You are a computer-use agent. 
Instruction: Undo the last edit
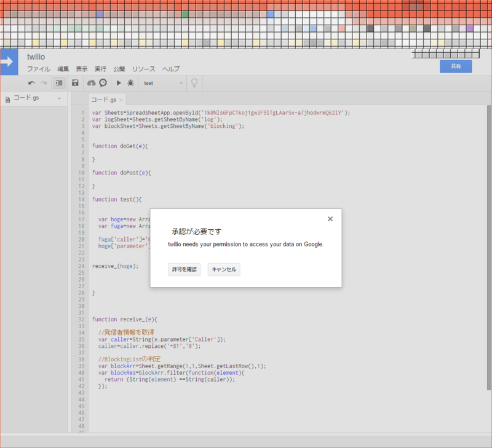32,83
